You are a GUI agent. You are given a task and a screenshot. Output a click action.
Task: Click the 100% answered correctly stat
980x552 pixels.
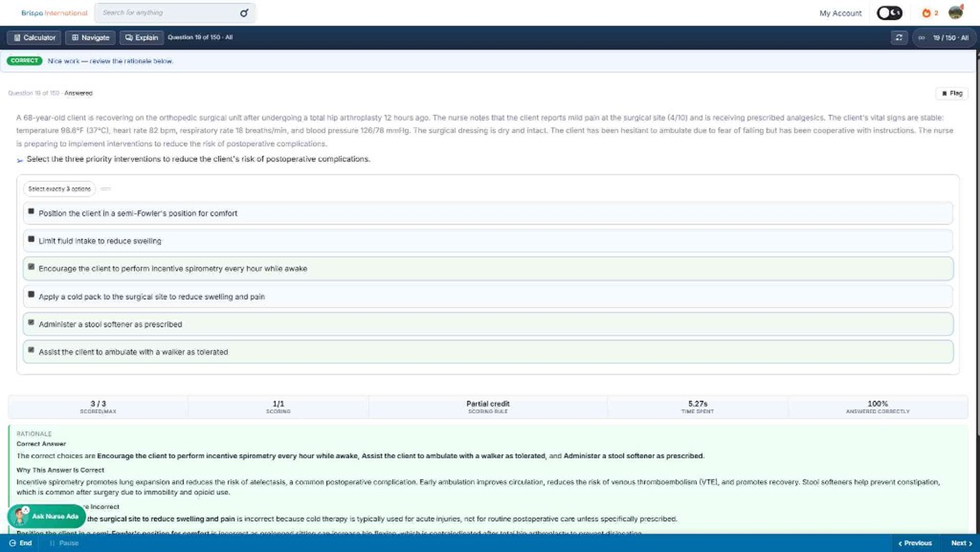[877, 407]
